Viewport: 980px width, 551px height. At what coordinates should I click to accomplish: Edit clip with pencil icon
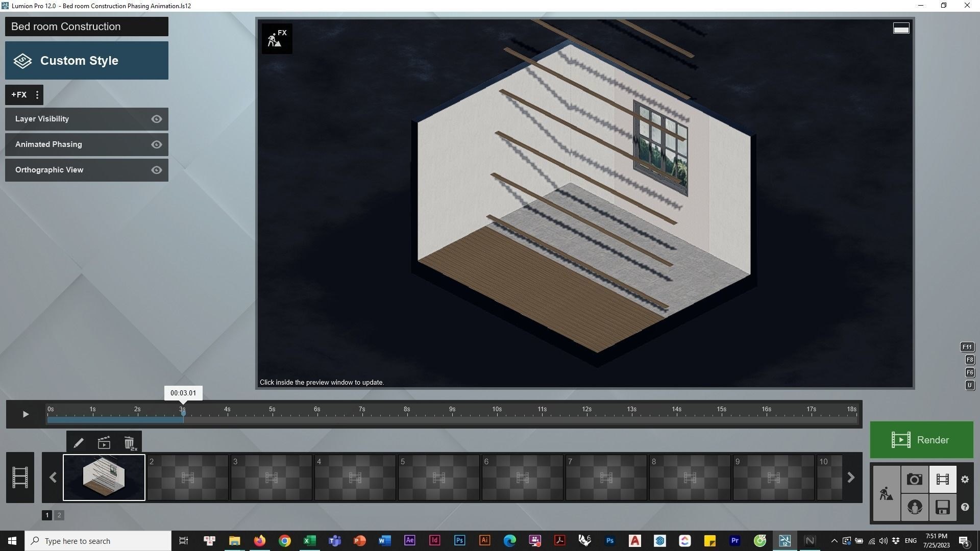tap(78, 443)
